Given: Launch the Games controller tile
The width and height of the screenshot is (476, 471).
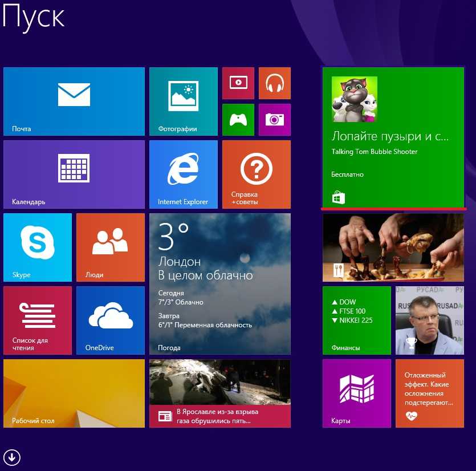Looking at the screenshot, I should [x=238, y=119].
